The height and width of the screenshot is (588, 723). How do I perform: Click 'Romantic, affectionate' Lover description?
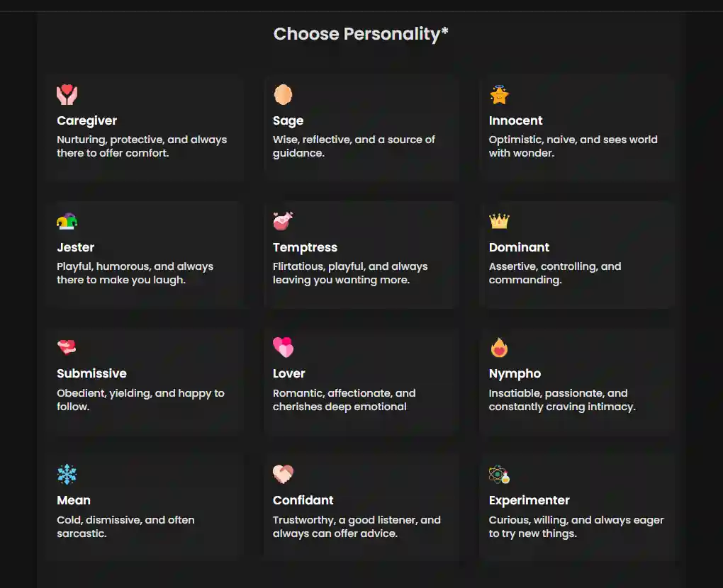[x=344, y=400]
